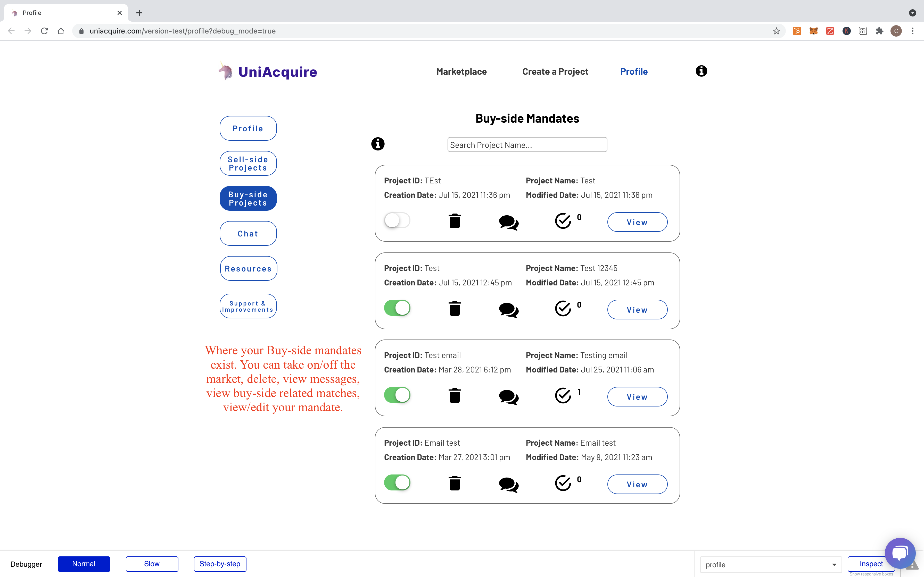Click the Search Project Name field
This screenshot has height=577, width=924.
527,145
